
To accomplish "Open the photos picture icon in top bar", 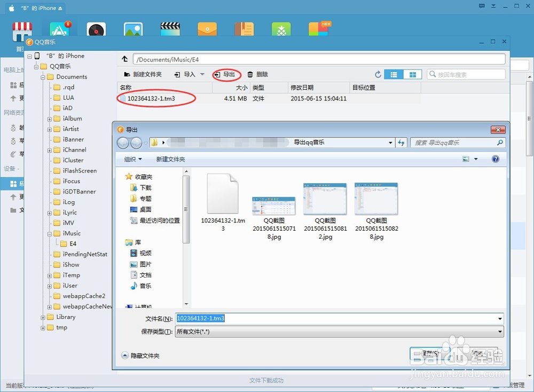I will (133, 29).
